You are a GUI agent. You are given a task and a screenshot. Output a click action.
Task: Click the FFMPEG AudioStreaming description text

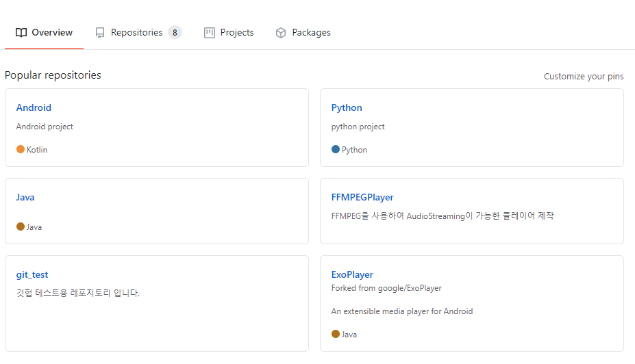[x=443, y=216]
